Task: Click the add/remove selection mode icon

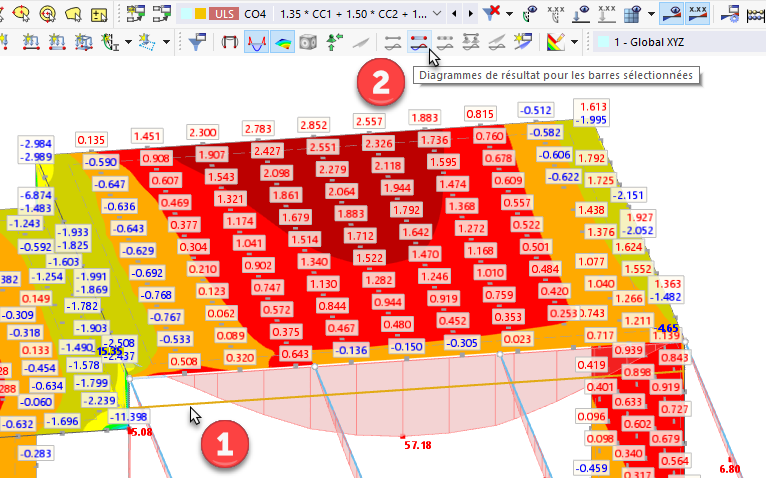Action: [99, 14]
